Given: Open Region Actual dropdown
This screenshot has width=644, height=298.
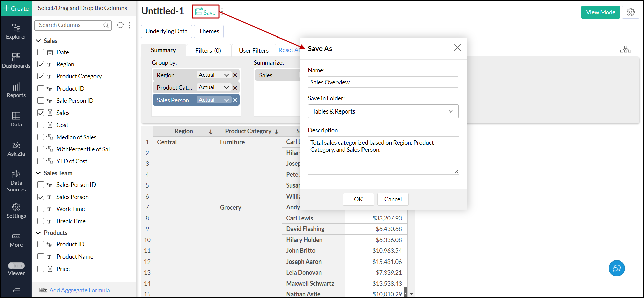Looking at the screenshot, I should (214, 75).
